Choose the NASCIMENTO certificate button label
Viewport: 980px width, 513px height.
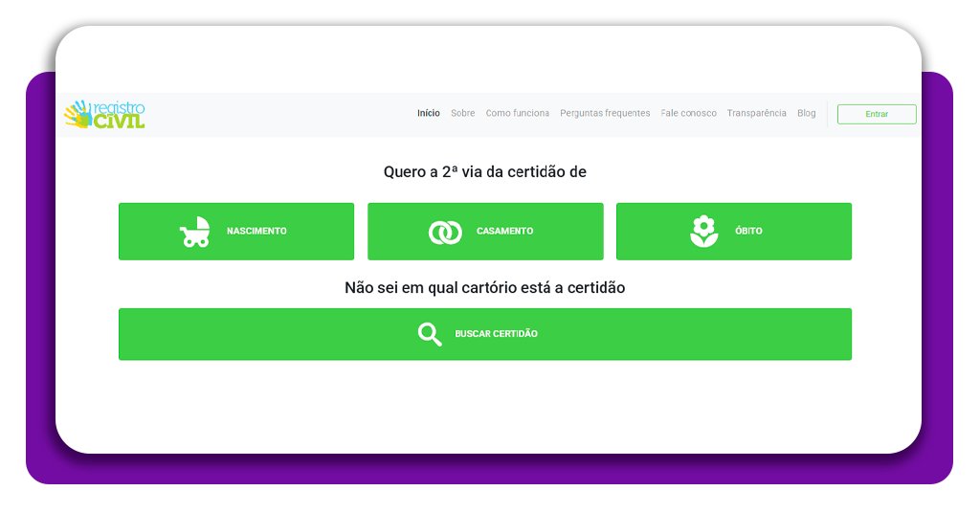[x=256, y=232]
